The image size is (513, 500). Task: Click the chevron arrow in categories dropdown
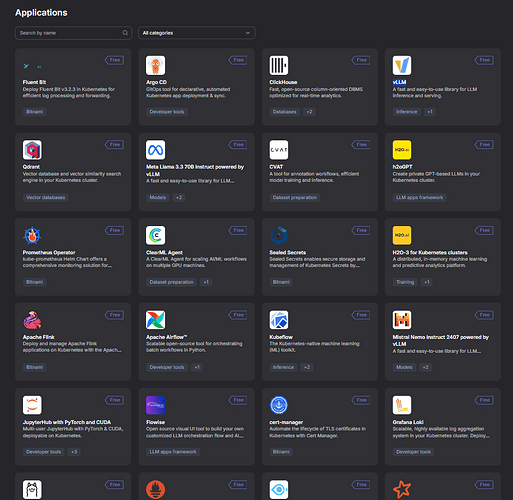pyautogui.click(x=248, y=33)
